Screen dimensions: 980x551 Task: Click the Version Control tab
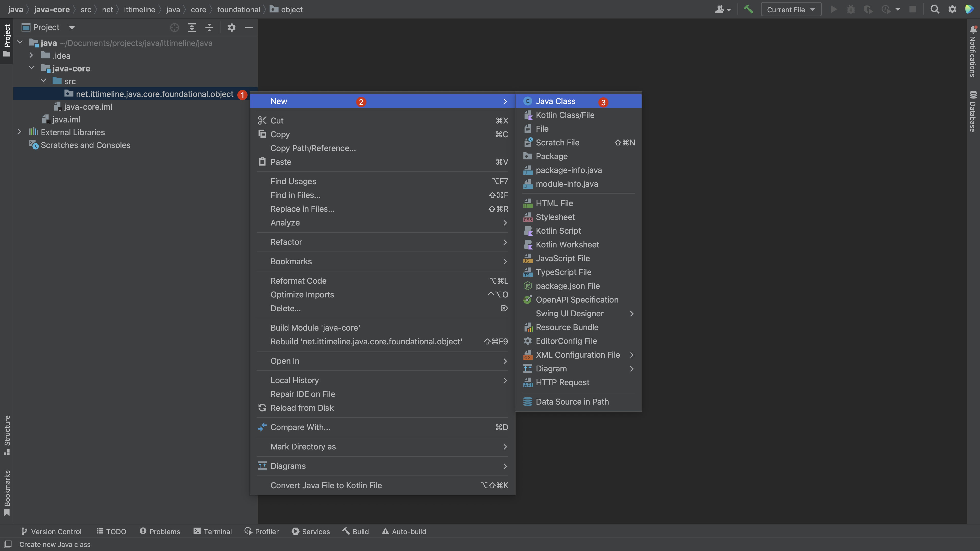click(x=51, y=532)
